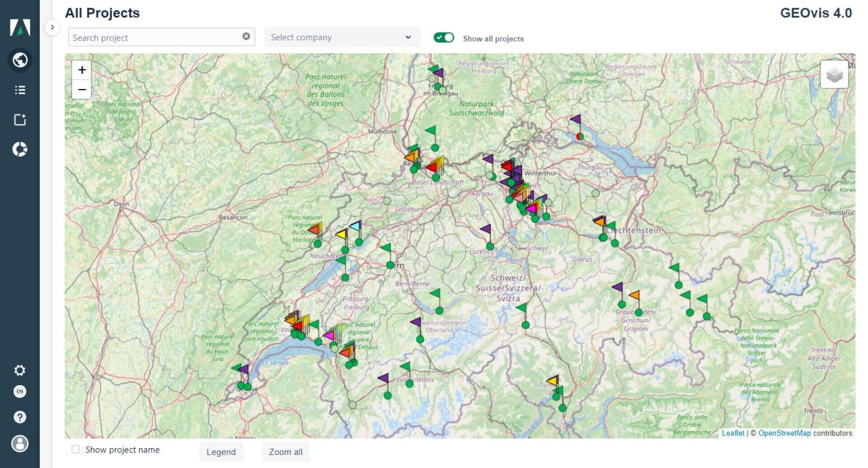
Task: Open the Select company dropdown
Action: (342, 37)
